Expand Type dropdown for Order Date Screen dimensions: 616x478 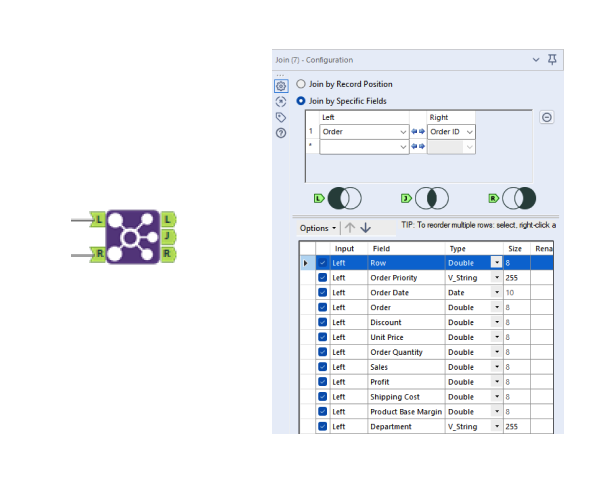coord(496,293)
